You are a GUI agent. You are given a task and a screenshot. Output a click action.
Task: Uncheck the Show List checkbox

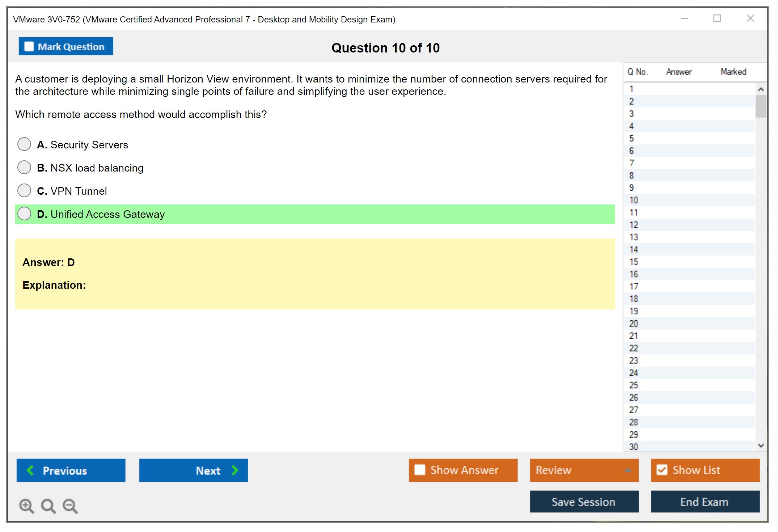pyautogui.click(x=662, y=470)
